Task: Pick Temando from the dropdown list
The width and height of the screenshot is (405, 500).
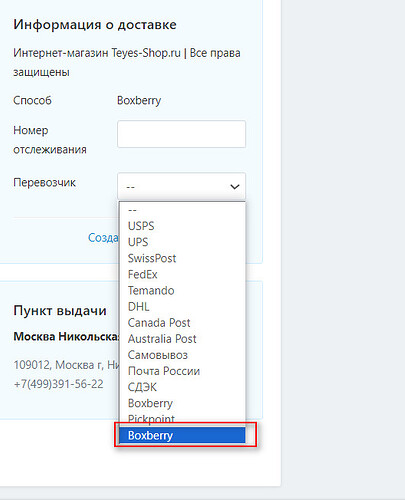Action: 182,290
